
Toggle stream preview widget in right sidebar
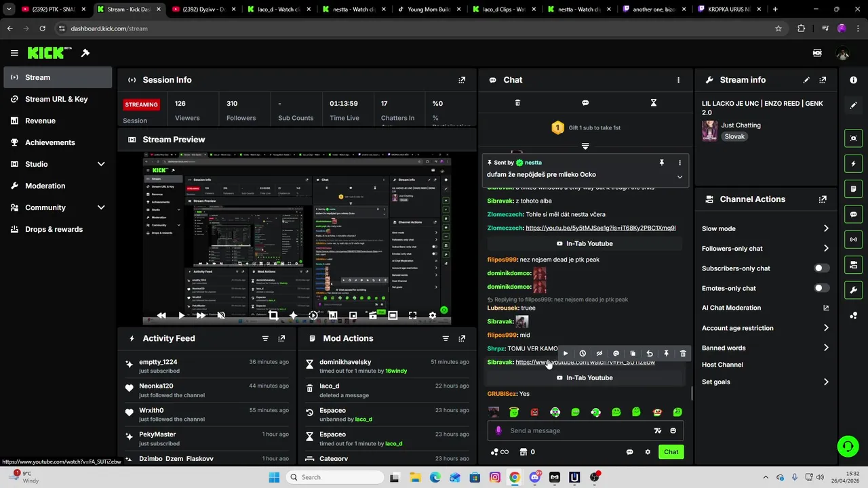[x=853, y=138]
